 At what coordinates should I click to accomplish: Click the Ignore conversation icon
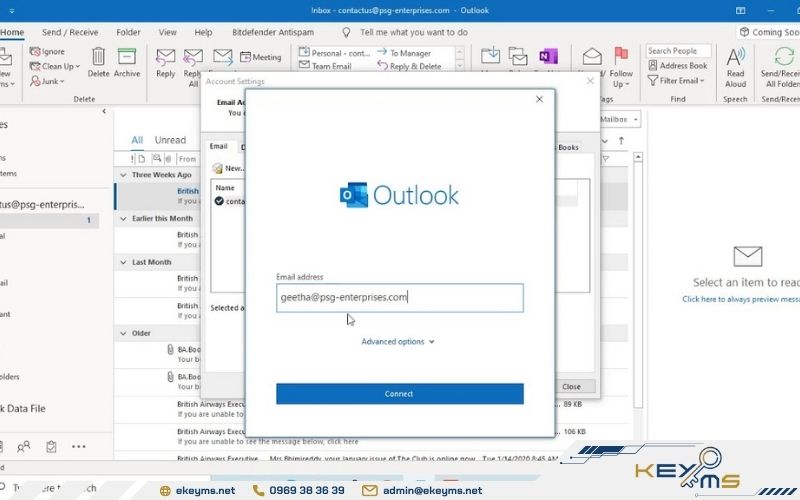pyautogui.click(x=35, y=52)
